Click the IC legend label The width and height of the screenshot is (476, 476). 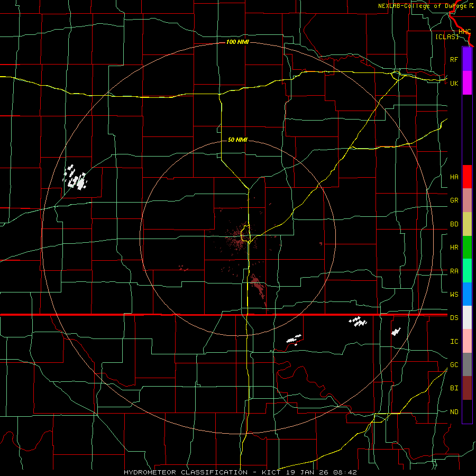454,341
